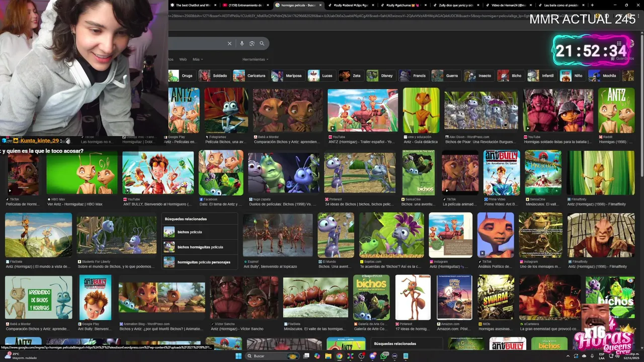Open '34 ideas de Bichos' Pinterest thumbnail
This screenshot has height=362, width=644.
click(x=360, y=172)
